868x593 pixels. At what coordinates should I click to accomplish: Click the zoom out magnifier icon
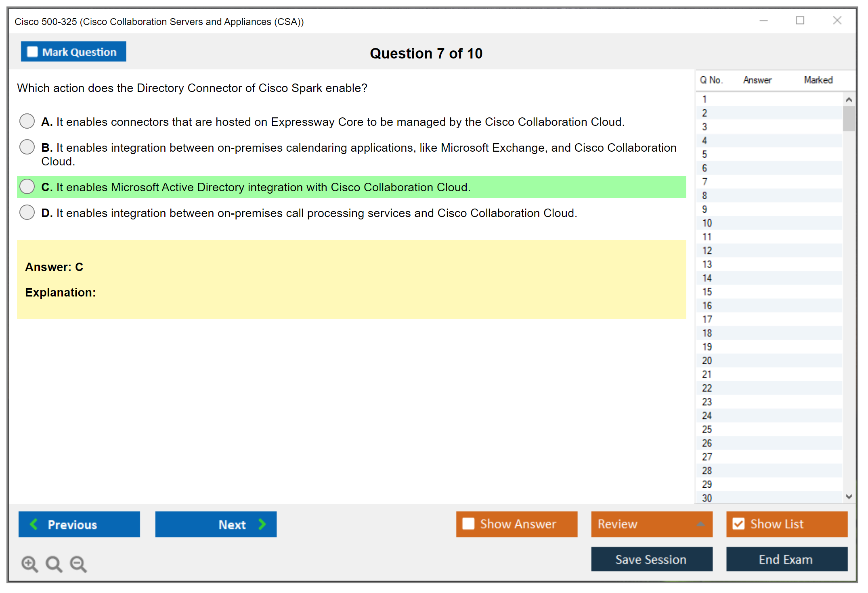point(78,564)
